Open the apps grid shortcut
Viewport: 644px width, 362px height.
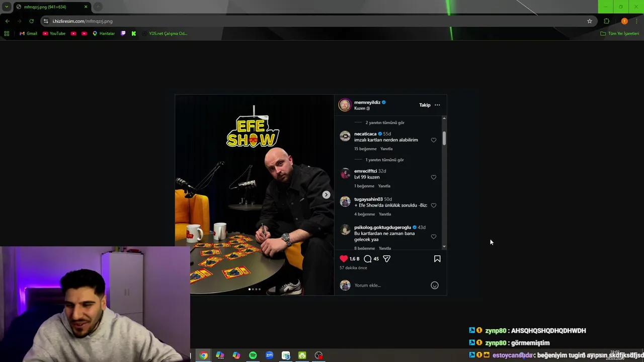[x=7, y=33]
